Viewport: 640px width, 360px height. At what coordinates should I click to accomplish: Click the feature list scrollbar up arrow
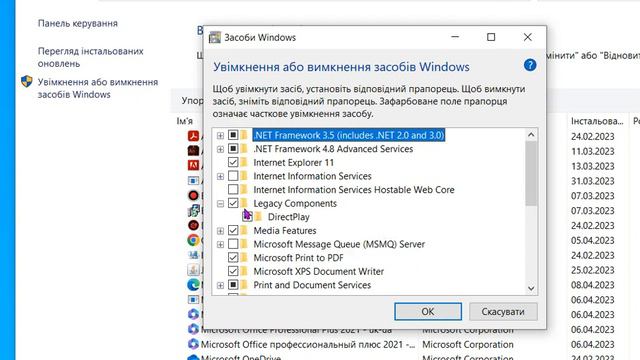click(531, 135)
